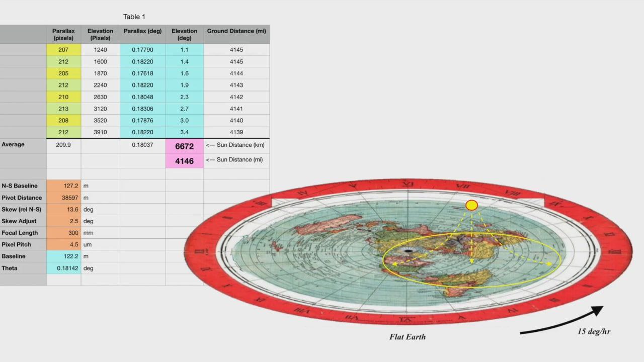Click the "Elevation (Pixels)" column header
This screenshot has height=362, width=644.
100,34
